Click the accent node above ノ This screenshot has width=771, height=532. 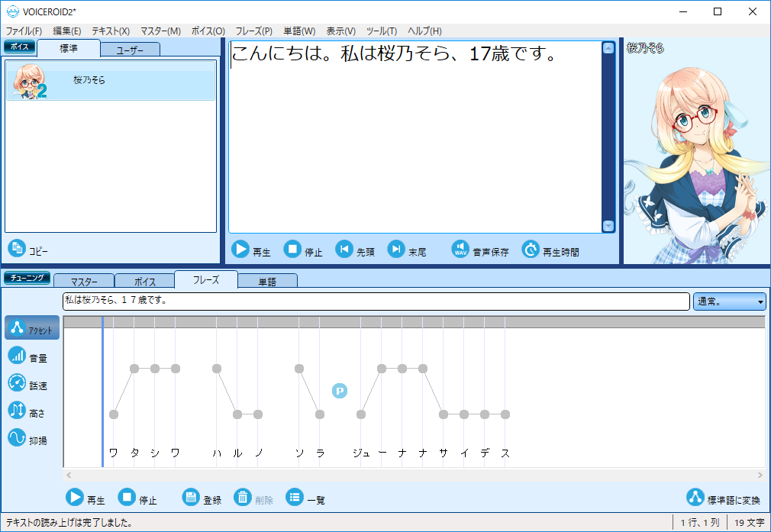click(x=258, y=414)
